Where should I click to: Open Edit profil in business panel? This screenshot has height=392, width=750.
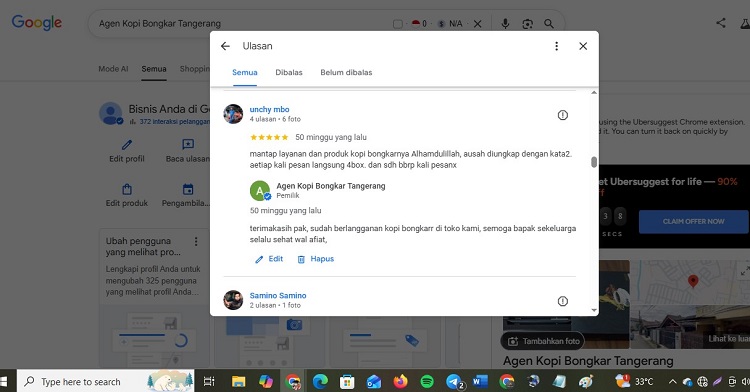point(127,151)
